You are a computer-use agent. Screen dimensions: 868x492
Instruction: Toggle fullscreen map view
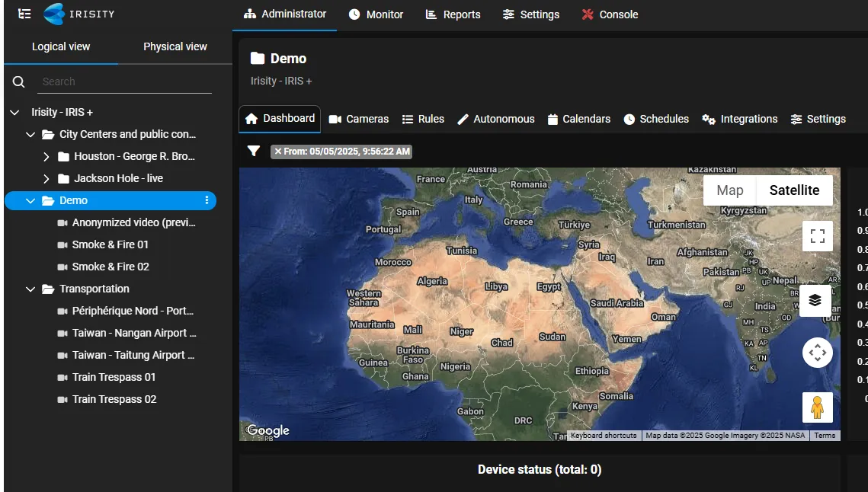(818, 236)
